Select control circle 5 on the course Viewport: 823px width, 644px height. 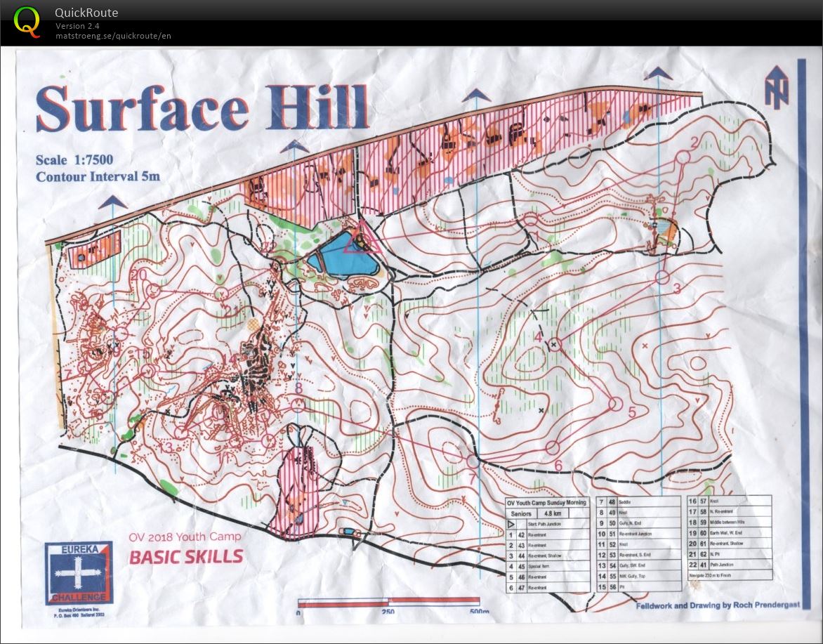coord(615,403)
